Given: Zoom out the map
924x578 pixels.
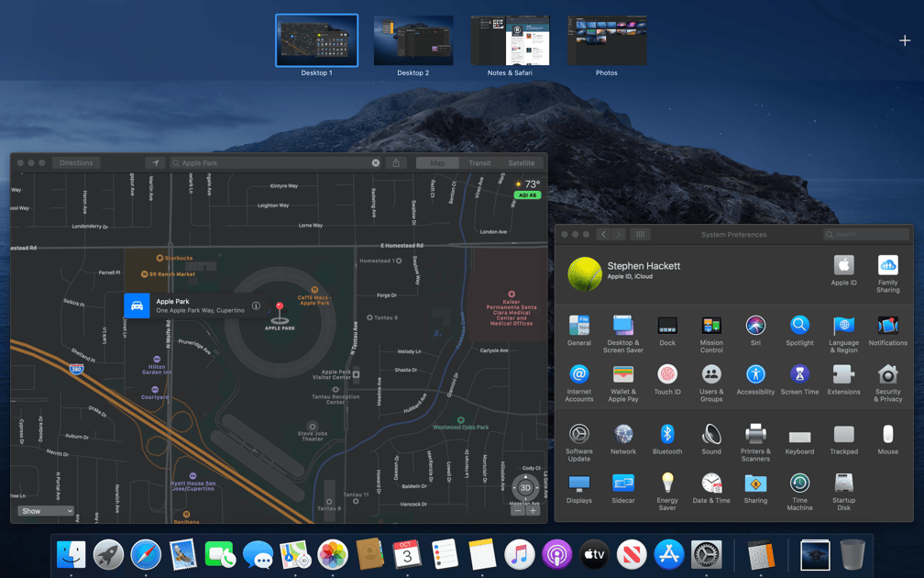Looking at the screenshot, I should point(517,511).
